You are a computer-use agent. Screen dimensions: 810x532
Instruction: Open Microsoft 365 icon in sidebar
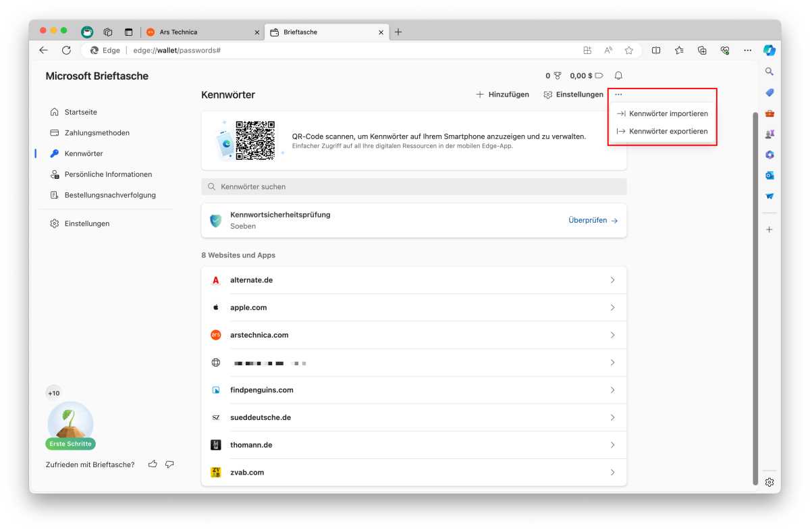click(x=769, y=155)
